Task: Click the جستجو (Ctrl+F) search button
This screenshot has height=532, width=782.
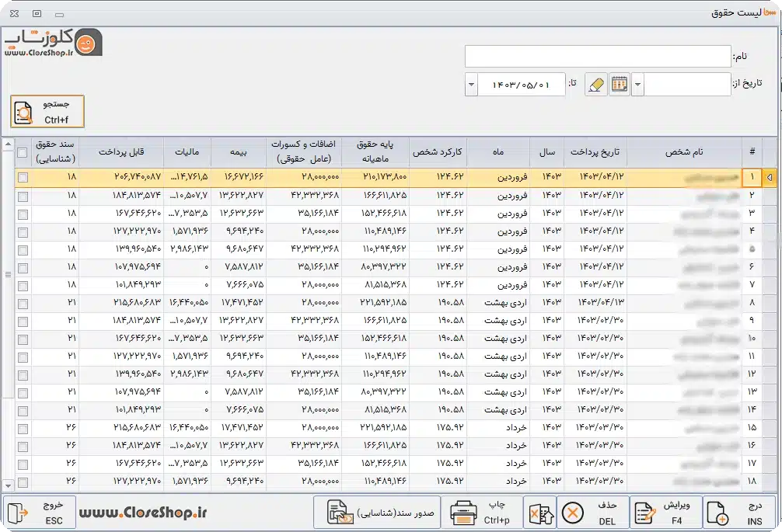Action: [x=47, y=112]
